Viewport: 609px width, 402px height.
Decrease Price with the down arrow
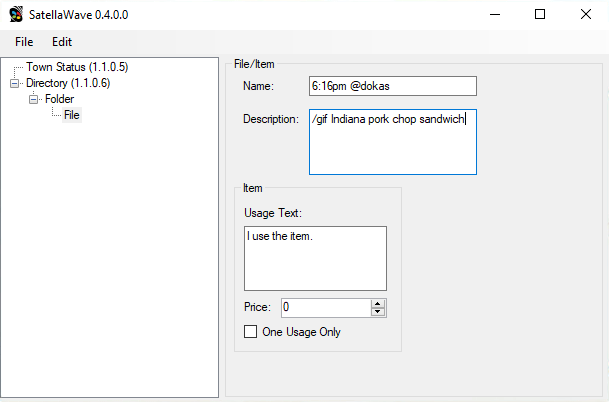click(x=377, y=312)
